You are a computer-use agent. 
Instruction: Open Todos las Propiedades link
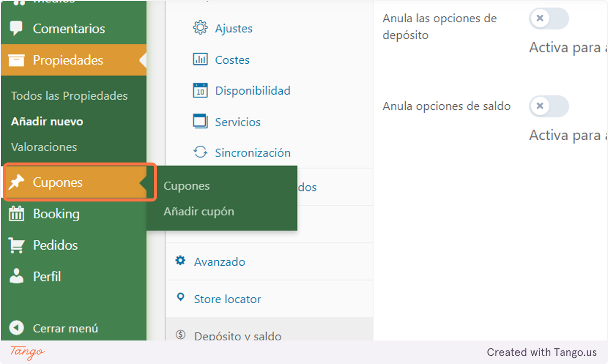pyautogui.click(x=69, y=96)
